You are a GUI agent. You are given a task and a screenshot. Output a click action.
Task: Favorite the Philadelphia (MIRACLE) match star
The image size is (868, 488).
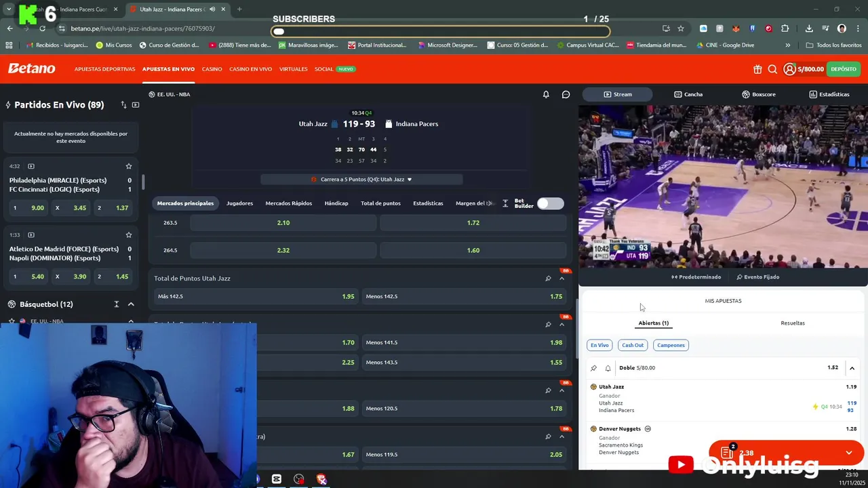pos(128,166)
